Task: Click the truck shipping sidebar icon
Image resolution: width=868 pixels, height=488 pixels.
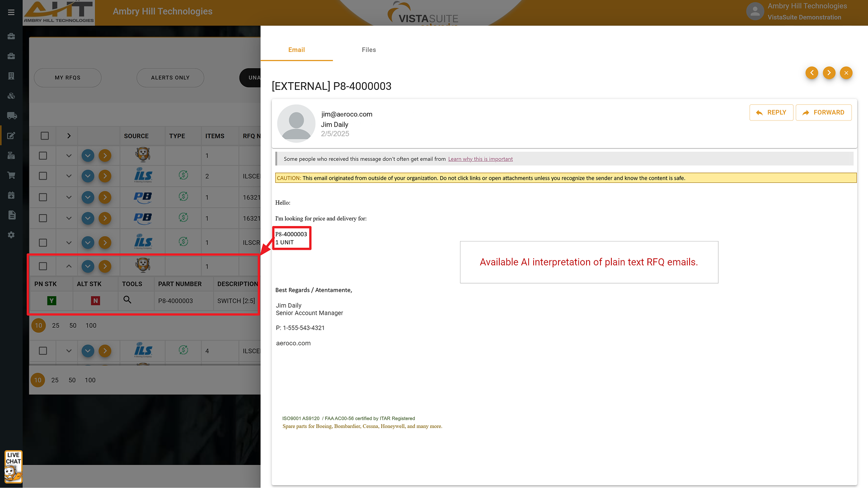Action: coord(12,116)
